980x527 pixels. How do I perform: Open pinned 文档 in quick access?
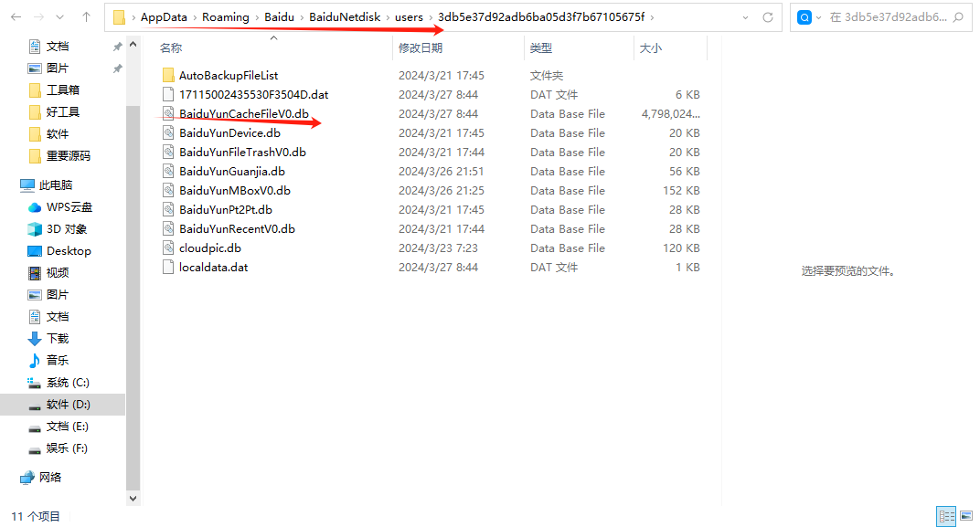[58, 47]
